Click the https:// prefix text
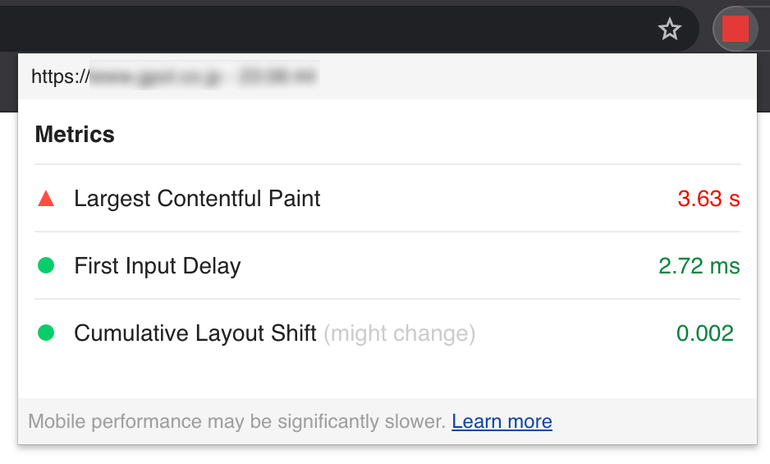The image size is (770, 464). pyautogui.click(x=60, y=77)
